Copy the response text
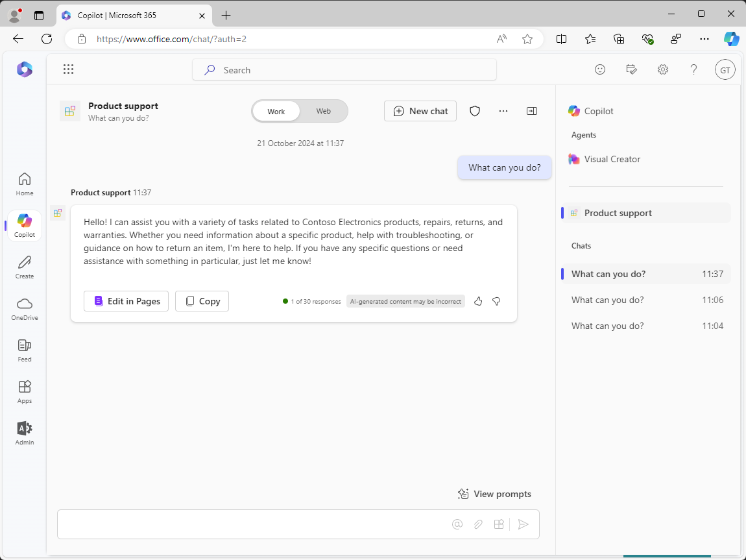Screen dimensions: 746x560 [x=202, y=301]
